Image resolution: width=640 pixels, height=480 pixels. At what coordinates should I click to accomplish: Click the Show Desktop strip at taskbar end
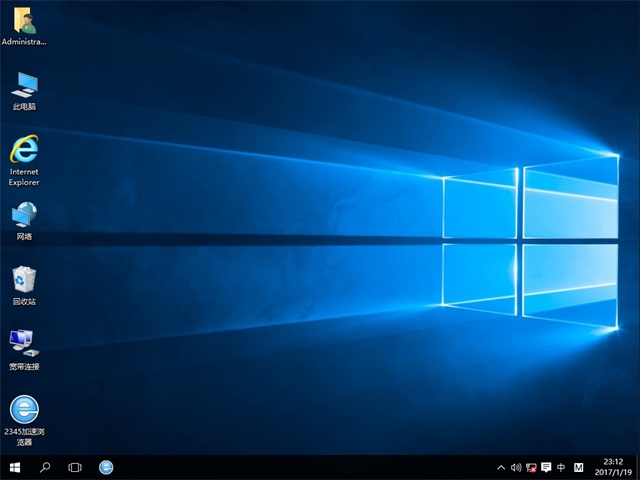click(x=637, y=467)
